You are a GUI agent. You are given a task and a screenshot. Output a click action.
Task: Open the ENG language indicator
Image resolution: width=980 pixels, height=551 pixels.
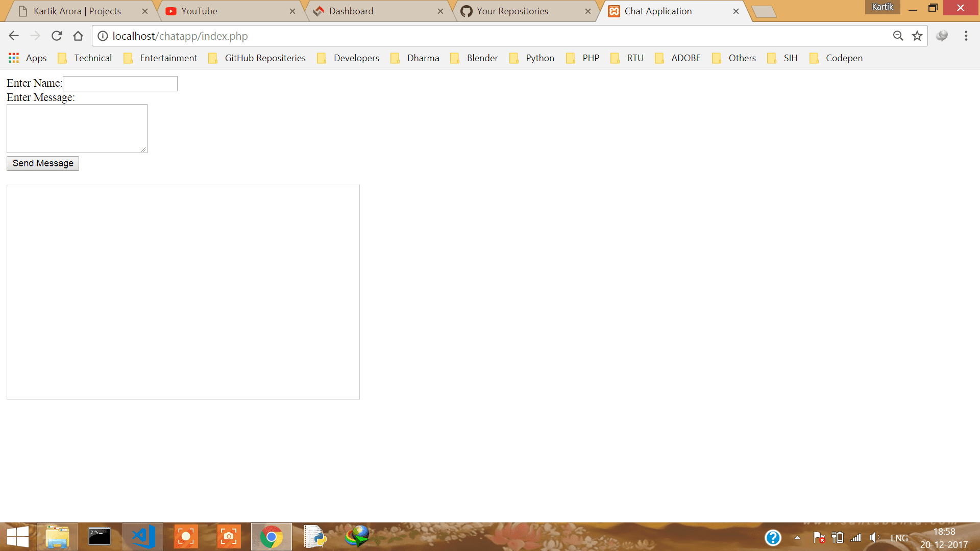point(899,538)
